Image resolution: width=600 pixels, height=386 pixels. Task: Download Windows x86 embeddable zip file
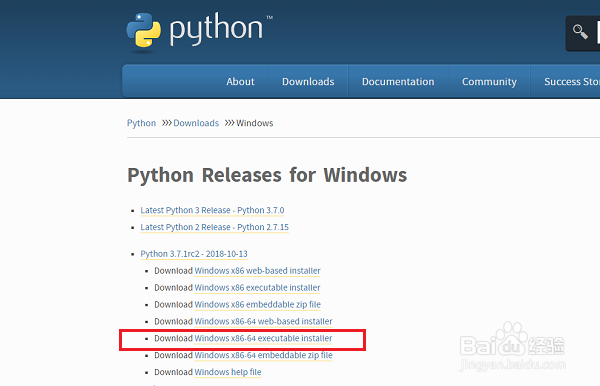tap(258, 305)
